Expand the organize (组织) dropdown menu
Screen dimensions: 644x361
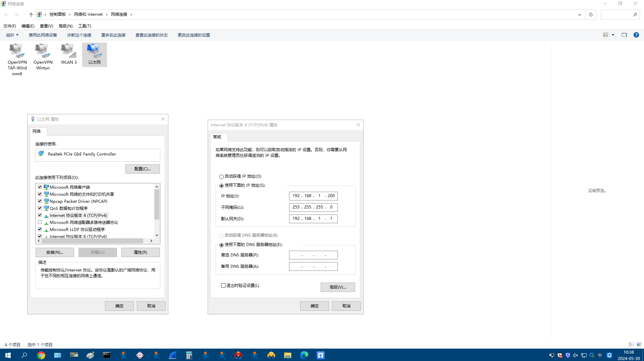12,35
